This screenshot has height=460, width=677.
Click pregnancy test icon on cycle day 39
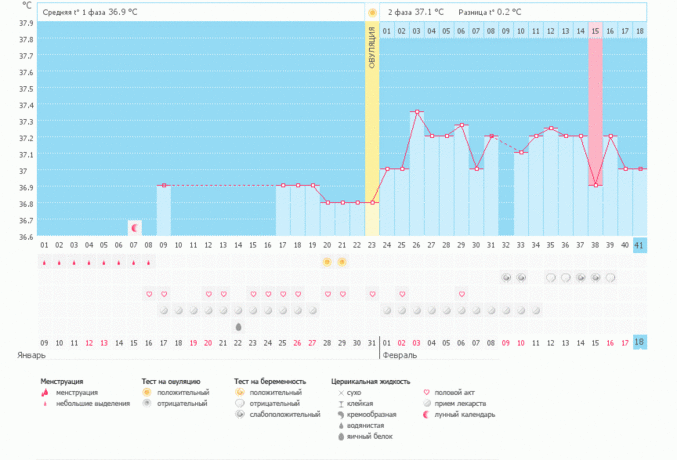610,277
